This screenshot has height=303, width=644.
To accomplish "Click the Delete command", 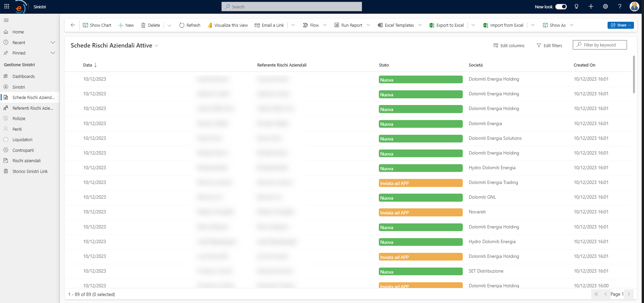I will pos(150,25).
